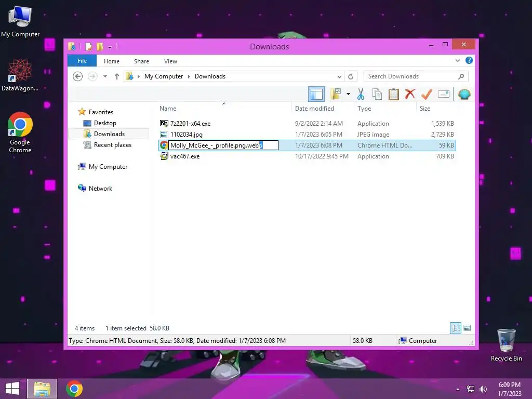Viewport: 532px width, 399px height.
Task: Open the File ribbon tab
Action: point(82,61)
